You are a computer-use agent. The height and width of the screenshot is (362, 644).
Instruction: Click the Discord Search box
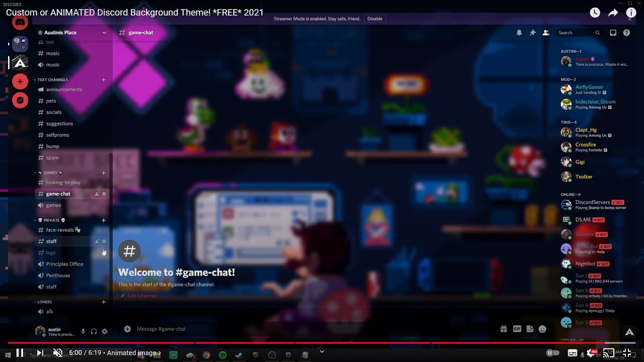pyautogui.click(x=579, y=33)
